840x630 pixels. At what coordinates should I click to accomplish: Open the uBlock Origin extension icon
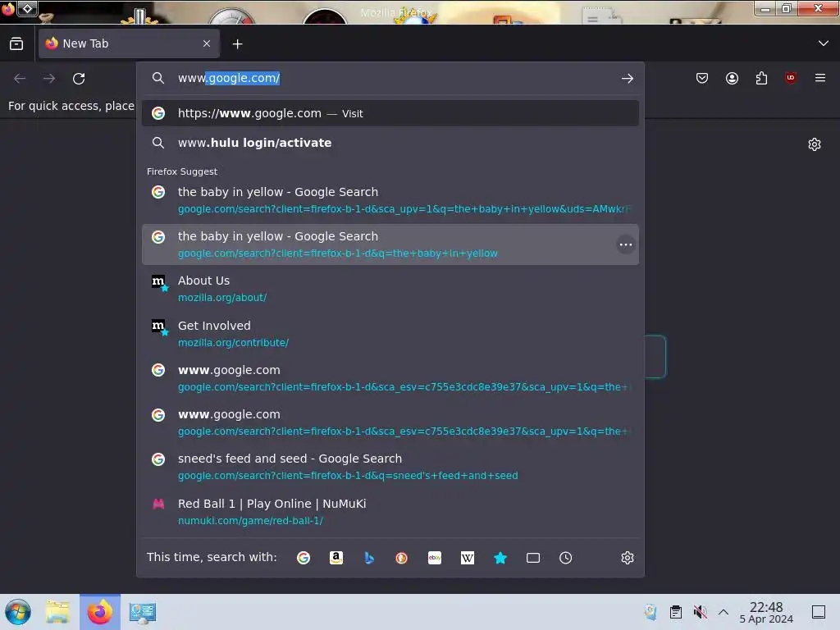[791, 78]
